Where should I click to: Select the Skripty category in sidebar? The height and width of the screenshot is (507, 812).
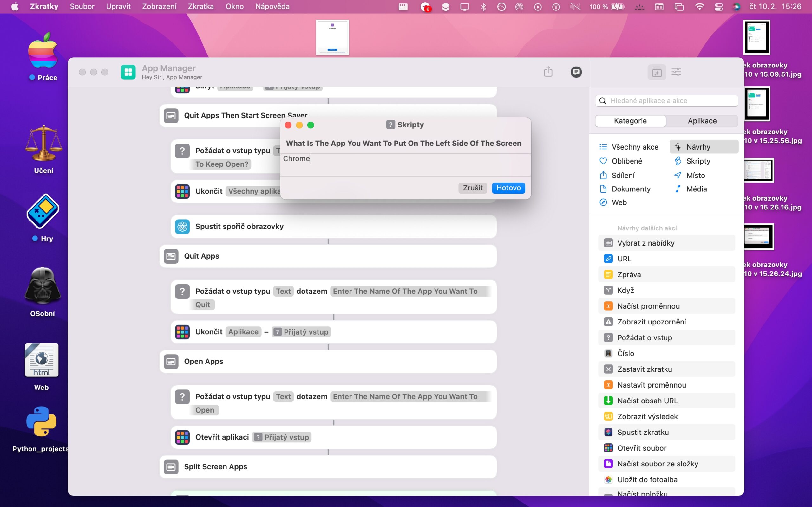click(699, 161)
